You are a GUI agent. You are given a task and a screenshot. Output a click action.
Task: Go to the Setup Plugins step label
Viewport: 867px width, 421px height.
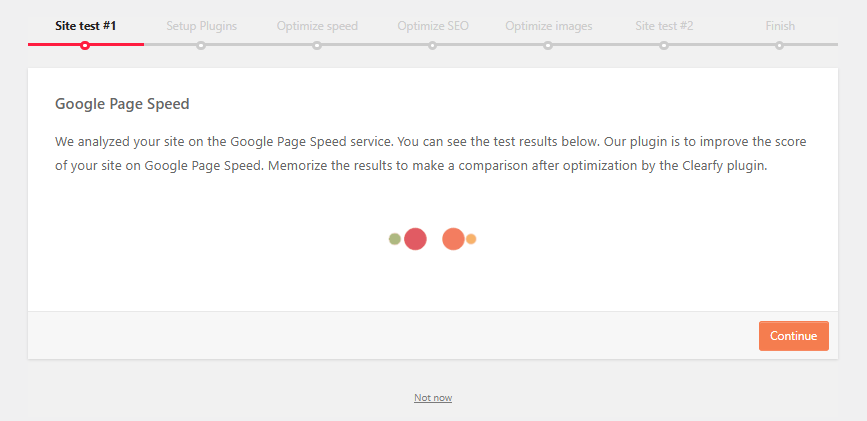click(201, 26)
